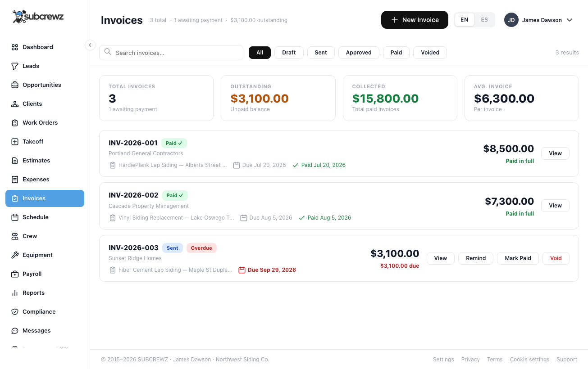
Task: Click the Leads funnel icon
Action: click(15, 66)
